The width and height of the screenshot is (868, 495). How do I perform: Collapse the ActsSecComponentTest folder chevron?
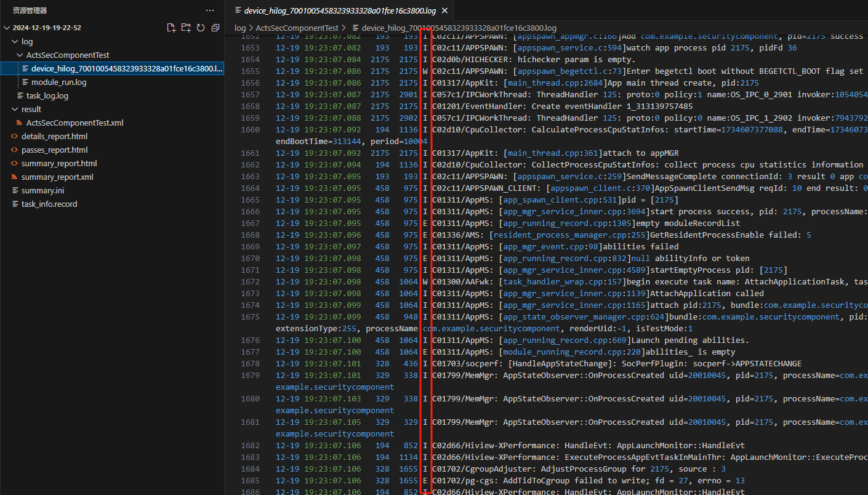pos(20,55)
